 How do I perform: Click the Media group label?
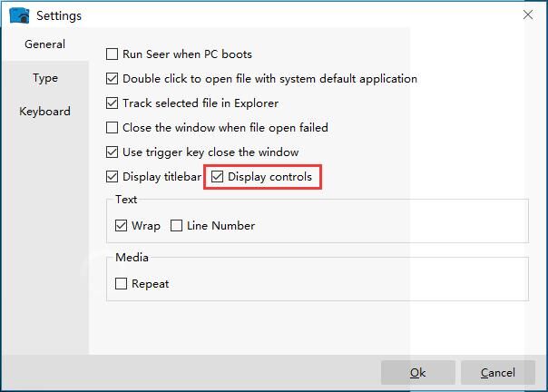(x=132, y=258)
